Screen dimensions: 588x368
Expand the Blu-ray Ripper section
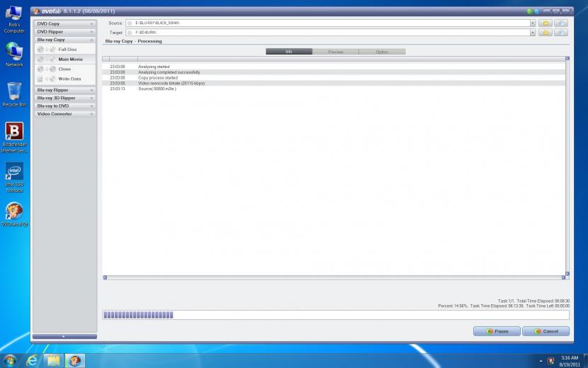click(65, 90)
